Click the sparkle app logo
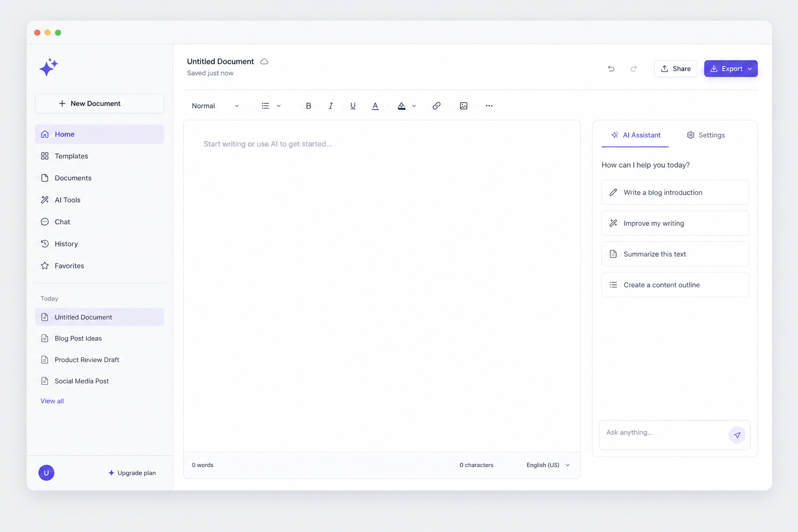The height and width of the screenshot is (532, 798). (48, 67)
